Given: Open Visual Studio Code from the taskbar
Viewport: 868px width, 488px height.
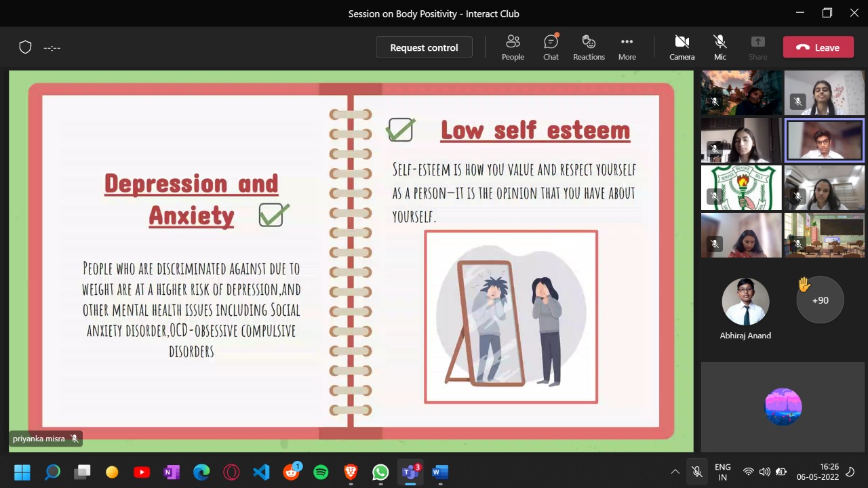Looking at the screenshot, I should pyautogui.click(x=261, y=471).
